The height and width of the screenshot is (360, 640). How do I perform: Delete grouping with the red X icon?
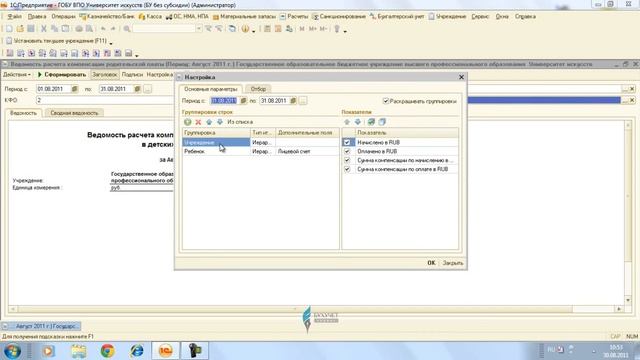pyautogui.click(x=198, y=122)
